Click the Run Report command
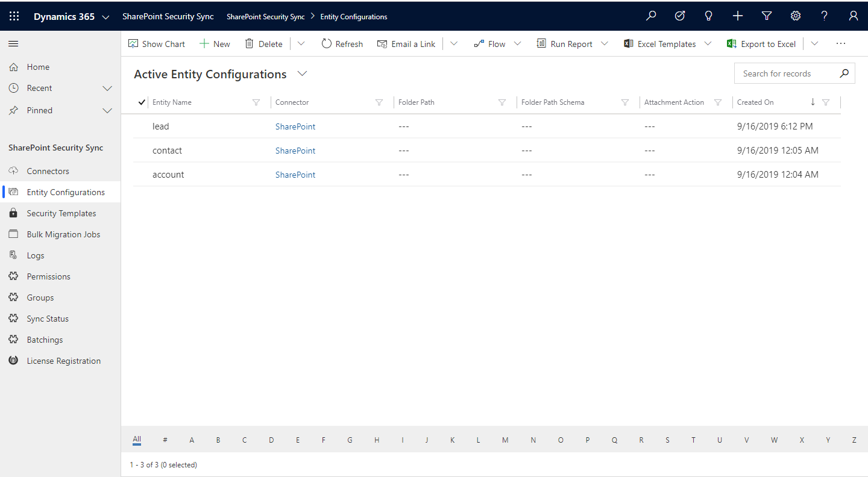868x477 pixels. [564, 44]
